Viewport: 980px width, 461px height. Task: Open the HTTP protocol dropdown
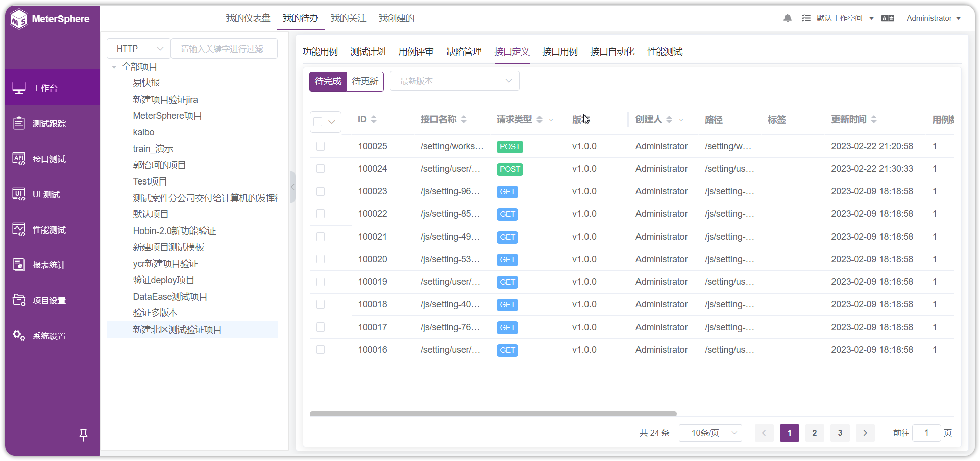coord(138,49)
